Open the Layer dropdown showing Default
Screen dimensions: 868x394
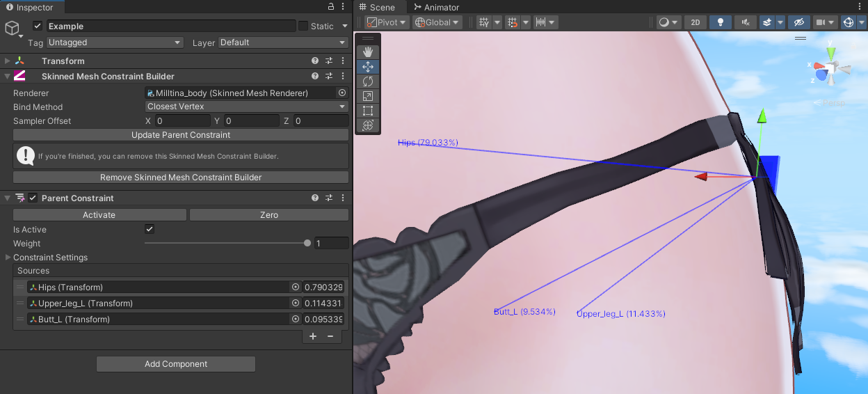[283, 42]
